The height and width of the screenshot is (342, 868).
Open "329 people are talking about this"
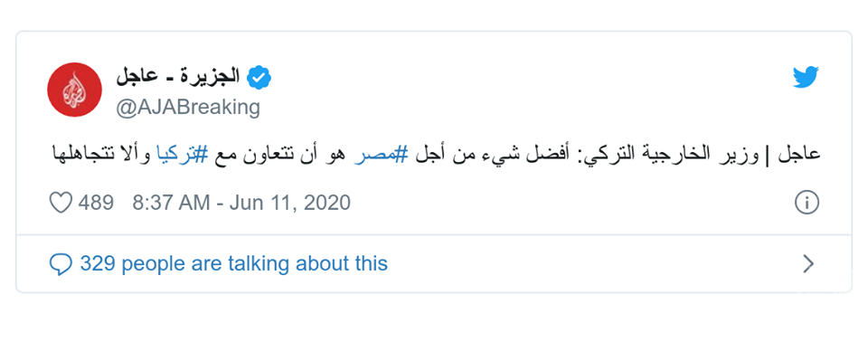(x=233, y=264)
